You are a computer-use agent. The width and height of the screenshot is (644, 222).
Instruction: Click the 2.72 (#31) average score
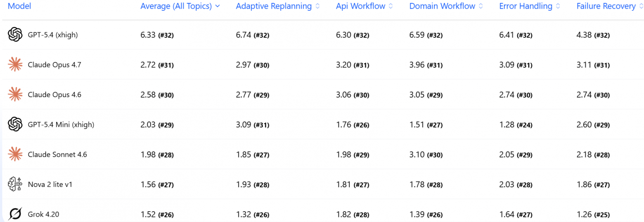[157, 65]
